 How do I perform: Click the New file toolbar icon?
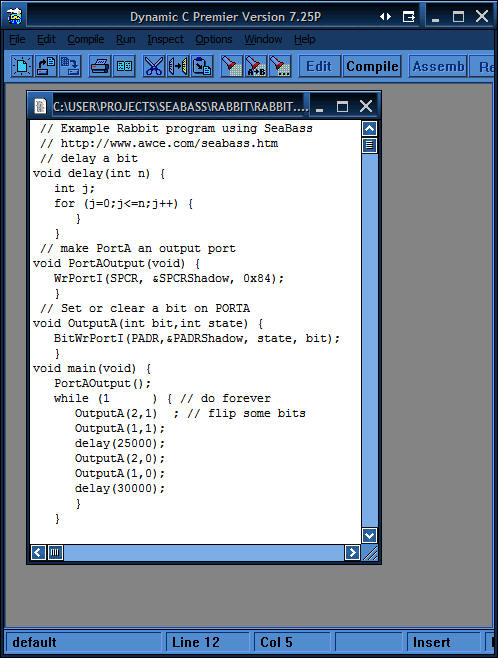coord(22,66)
